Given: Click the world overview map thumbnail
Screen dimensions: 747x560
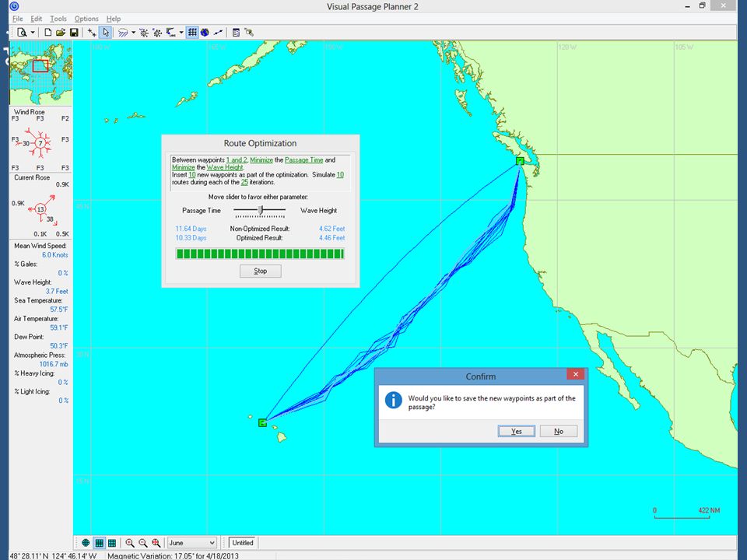Looking at the screenshot, I should (41, 73).
